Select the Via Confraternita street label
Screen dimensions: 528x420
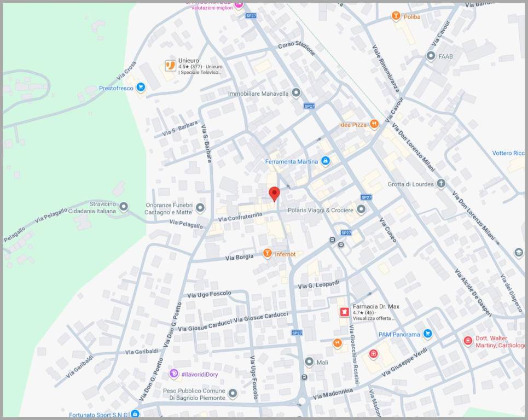tap(240, 217)
